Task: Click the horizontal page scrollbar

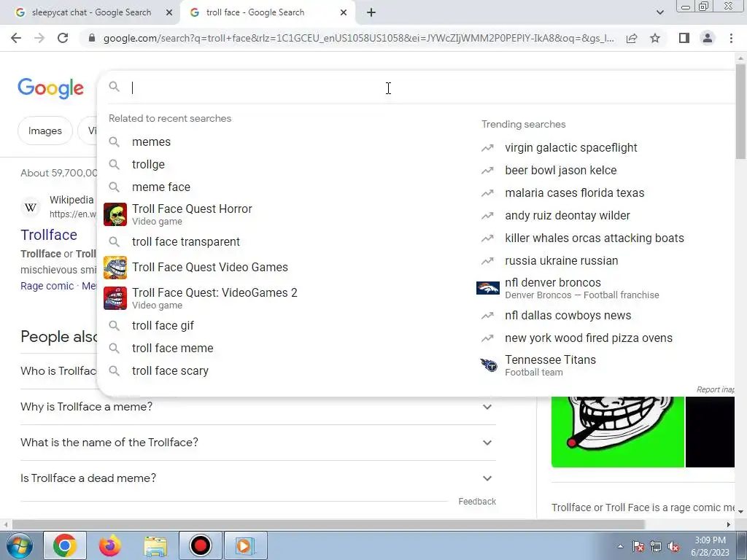Action: tap(329, 525)
